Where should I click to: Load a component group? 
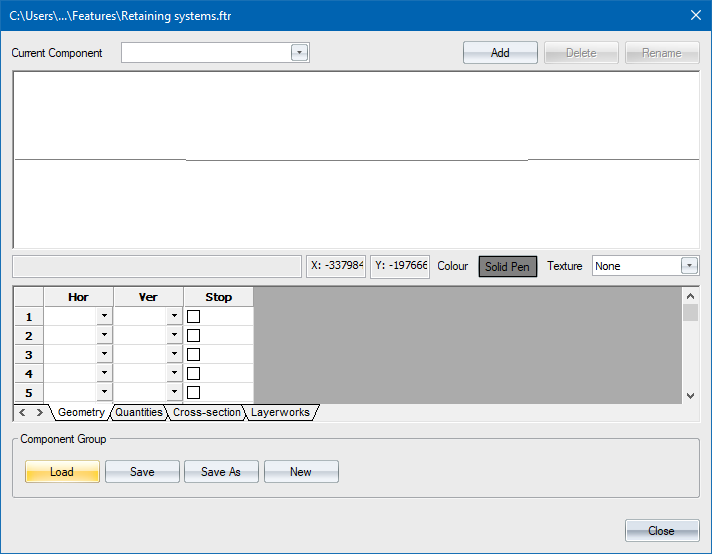[x=62, y=472]
